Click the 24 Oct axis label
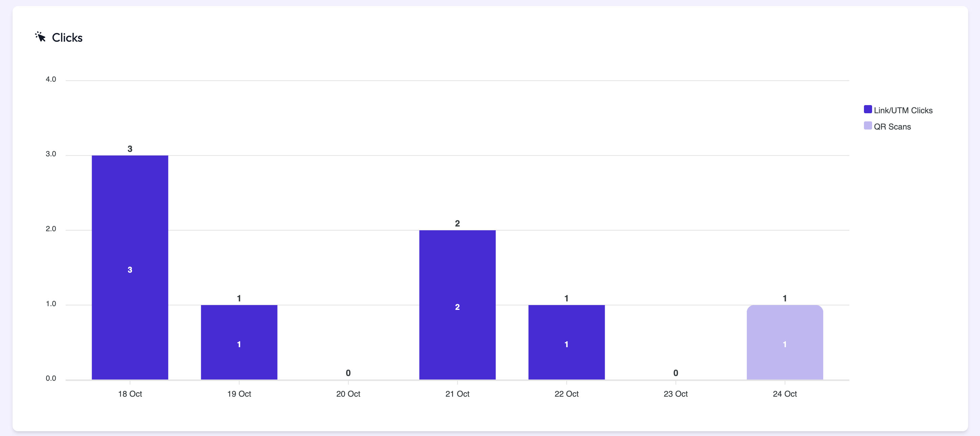 [x=785, y=394]
